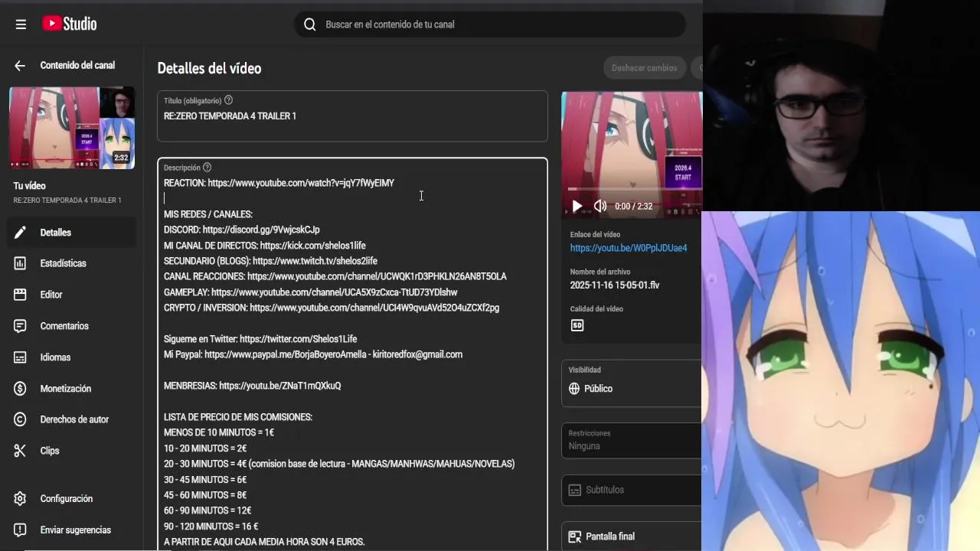Click the Estadísticas chart icon
Screen dimensions: 980x551
click(x=20, y=263)
